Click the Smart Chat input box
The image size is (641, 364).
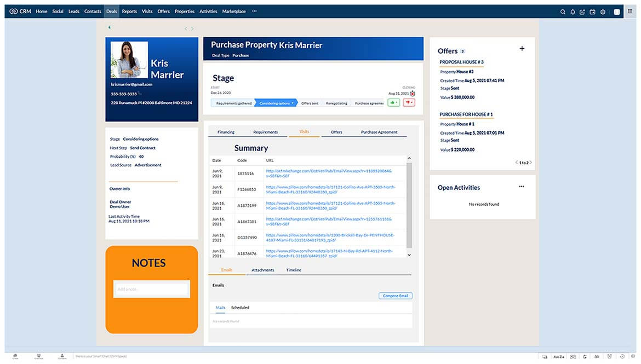[x=101, y=356]
